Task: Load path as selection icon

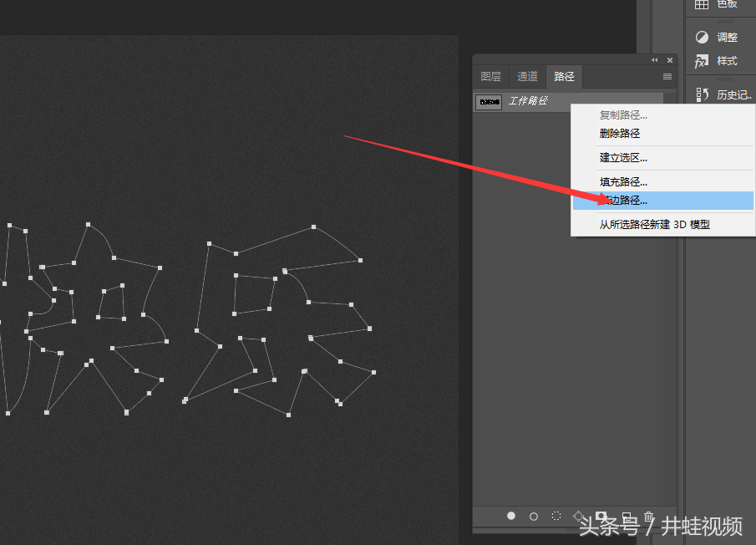Action: [556, 516]
